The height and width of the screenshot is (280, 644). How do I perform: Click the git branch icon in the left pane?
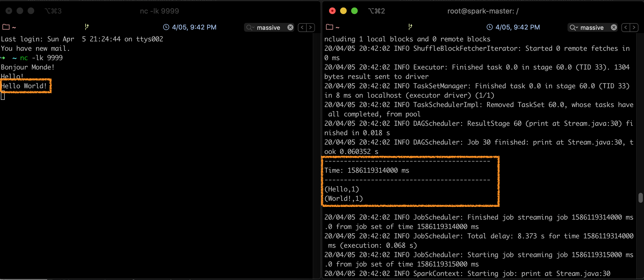[87, 27]
